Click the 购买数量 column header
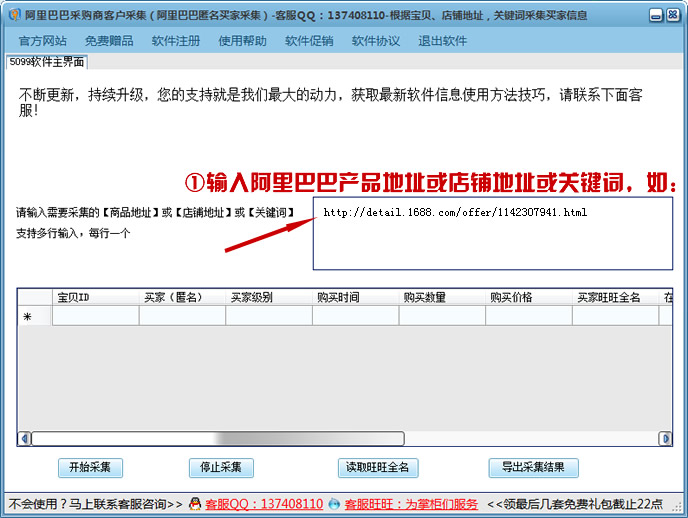 pos(442,297)
